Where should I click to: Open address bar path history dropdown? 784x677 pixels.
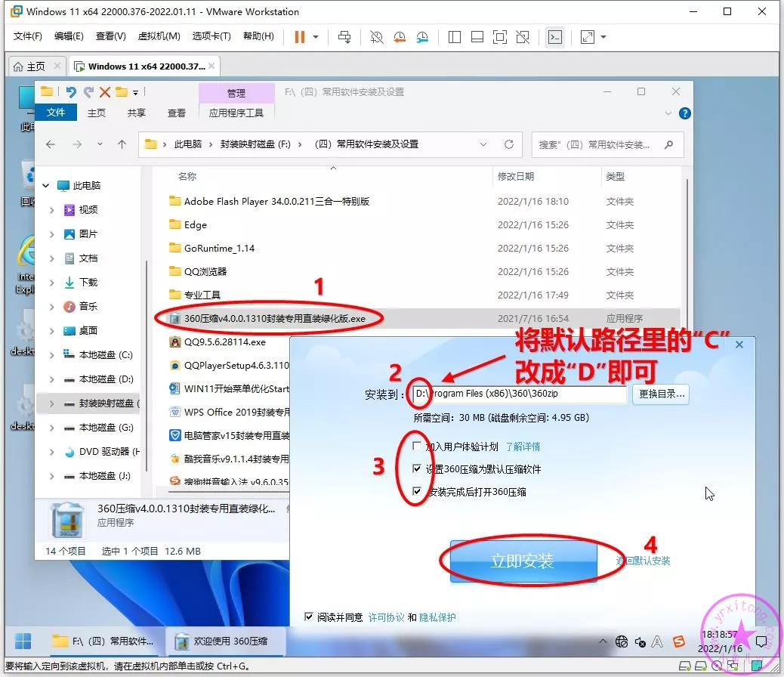483,144
